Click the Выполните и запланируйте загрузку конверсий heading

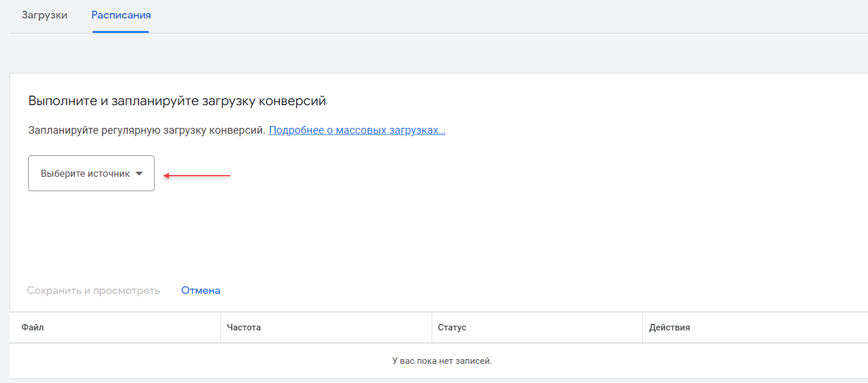point(177,100)
